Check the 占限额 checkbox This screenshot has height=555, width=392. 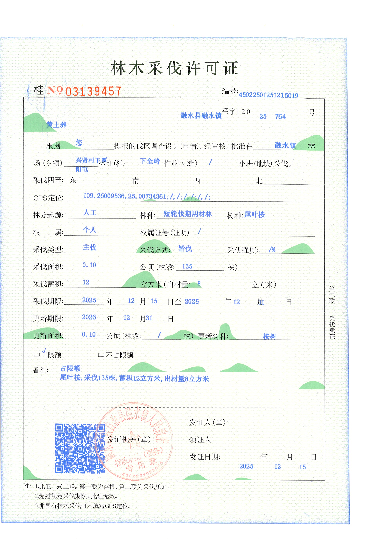pyautogui.click(x=37, y=355)
